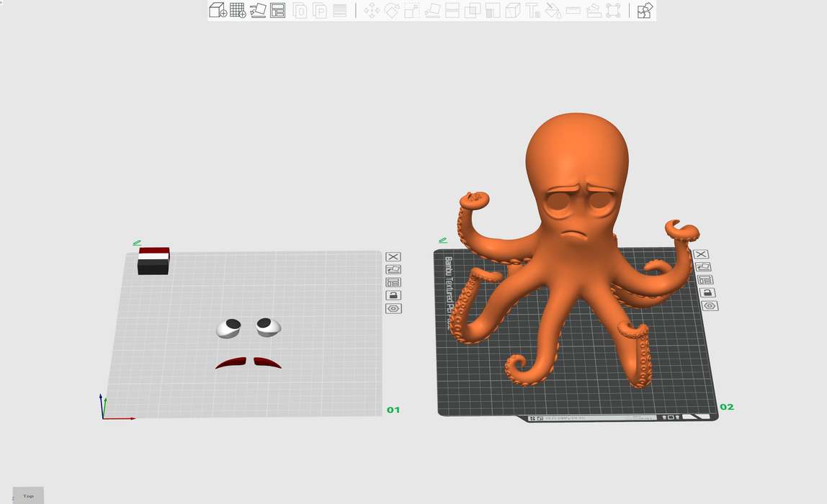Select the Measure tool
The width and height of the screenshot is (827, 504).
(x=573, y=10)
